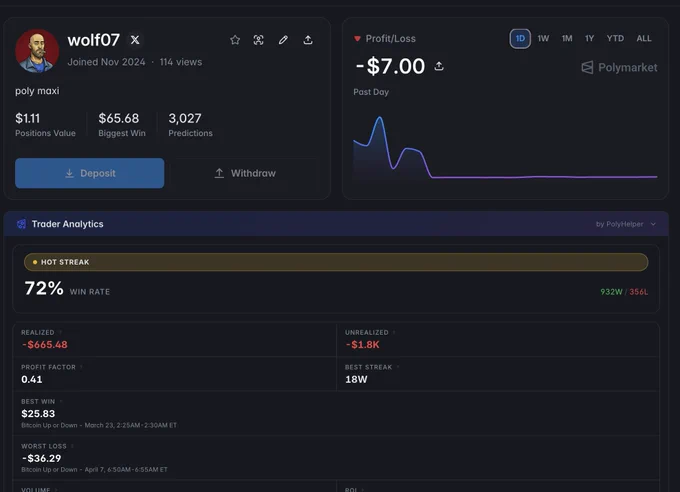The height and width of the screenshot is (492, 680).
Task: Click the info icon beside BEST STREAK
Action: point(398,367)
